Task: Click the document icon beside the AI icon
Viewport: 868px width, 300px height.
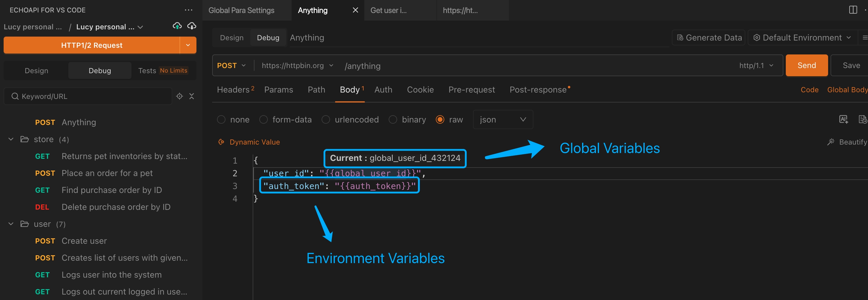Action: tap(863, 119)
